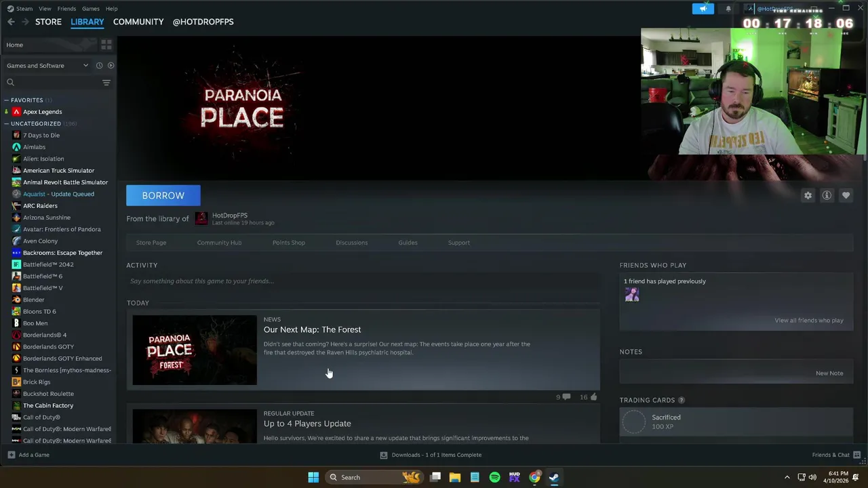Viewport: 868px width, 488px height.
Task: Go back with the left arrow
Action: click(x=11, y=22)
